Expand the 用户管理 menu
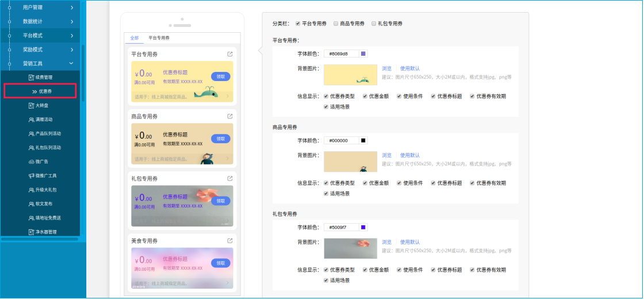 (40, 7)
